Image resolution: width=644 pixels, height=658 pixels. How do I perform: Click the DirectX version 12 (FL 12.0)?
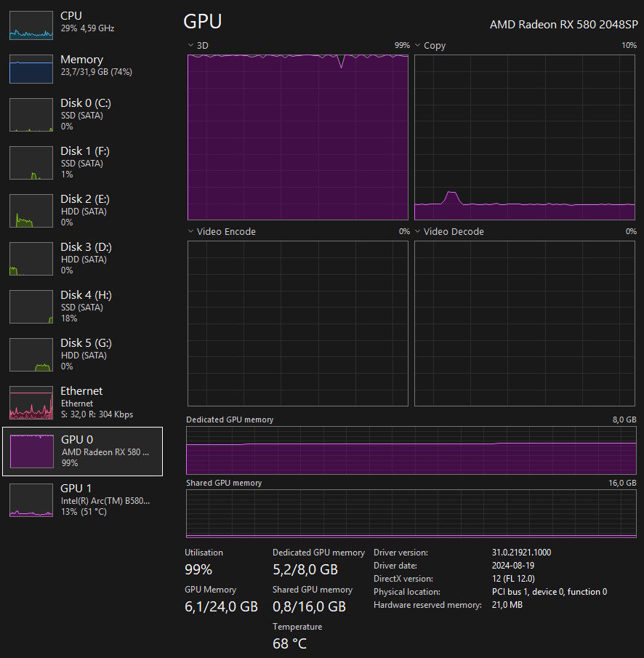pyautogui.click(x=513, y=578)
